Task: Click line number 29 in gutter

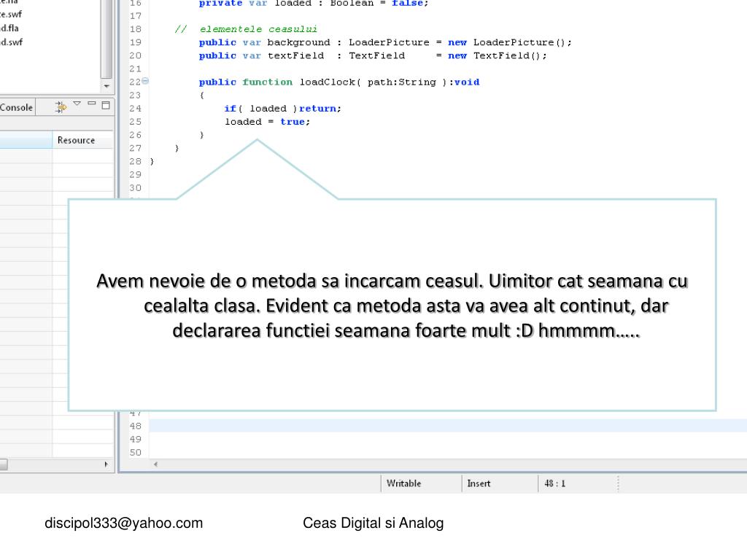Action: click(135, 175)
